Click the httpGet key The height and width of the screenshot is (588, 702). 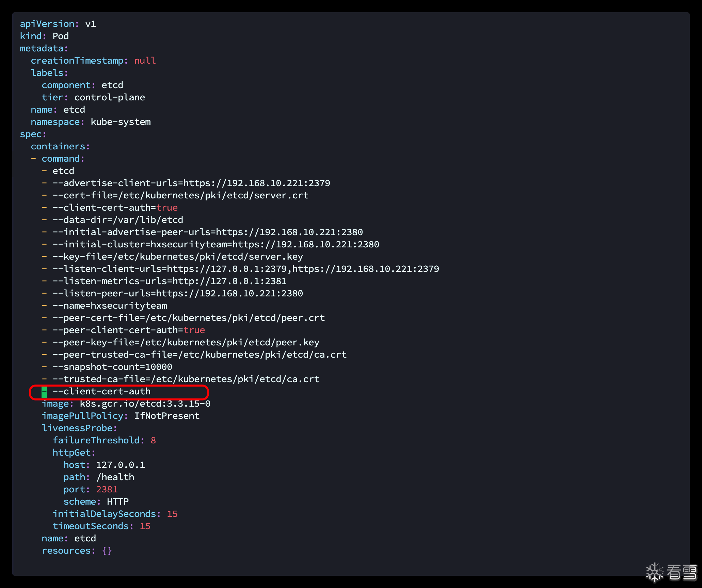pyautogui.click(x=72, y=453)
